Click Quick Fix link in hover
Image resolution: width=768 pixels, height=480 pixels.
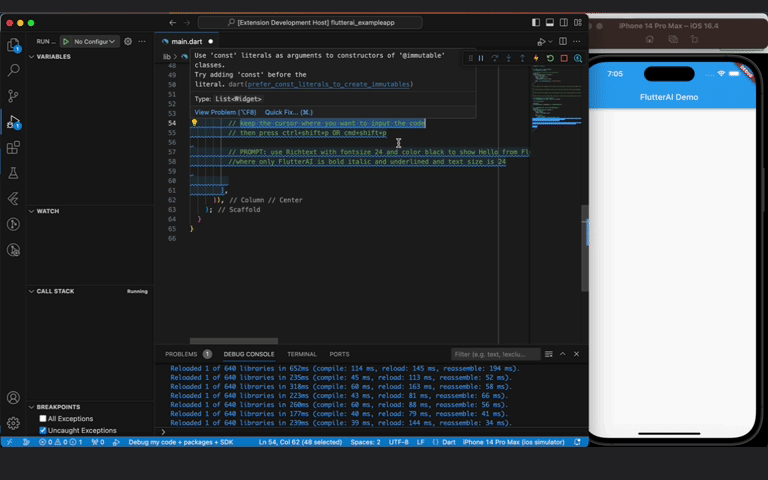click(x=288, y=112)
